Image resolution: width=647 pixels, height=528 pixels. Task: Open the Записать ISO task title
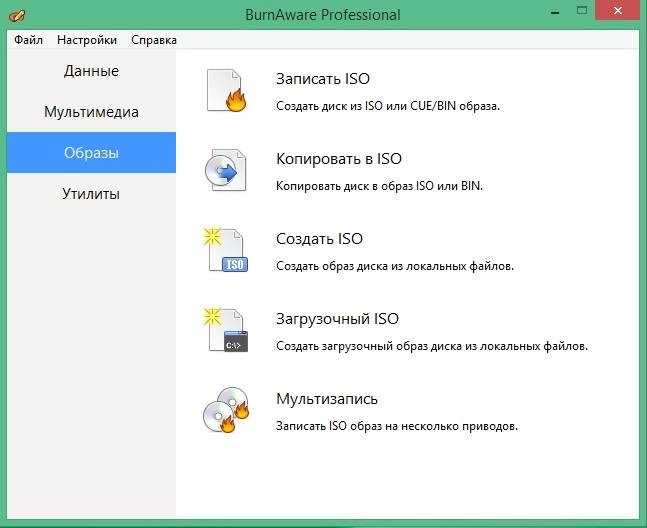click(x=323, y=79)
